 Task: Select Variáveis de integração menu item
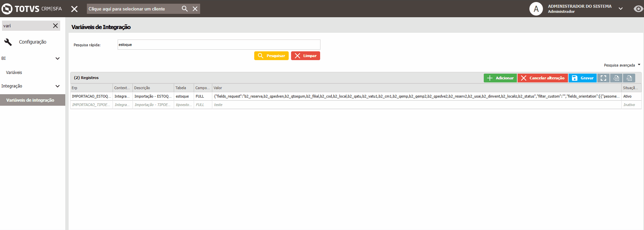pos(32,100)
